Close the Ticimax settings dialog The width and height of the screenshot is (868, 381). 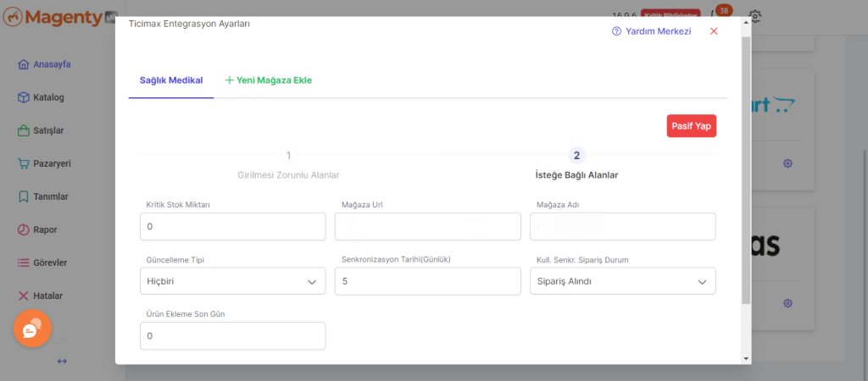coord(714,31)
